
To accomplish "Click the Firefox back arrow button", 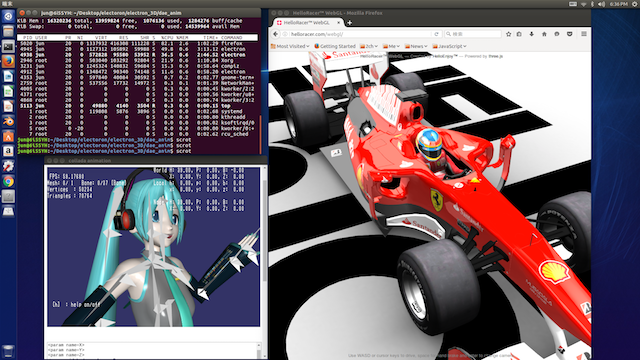I will (276, 34).
